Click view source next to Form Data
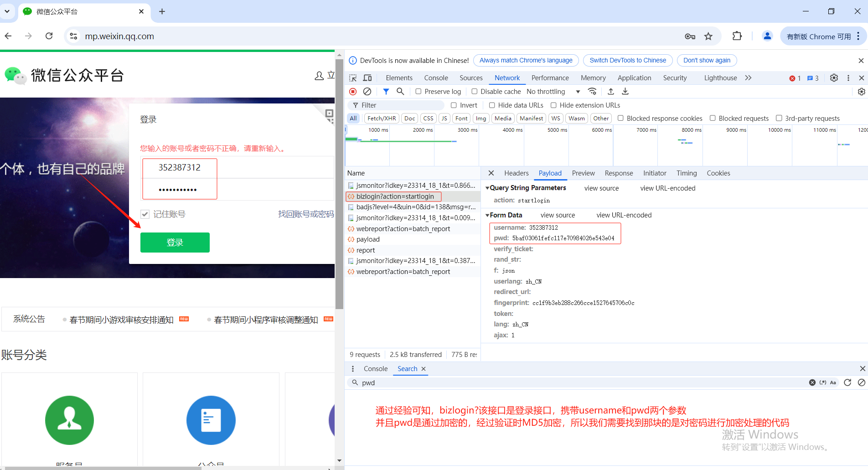The height and width of the screenshot is (470, 868). pos(558,215)
